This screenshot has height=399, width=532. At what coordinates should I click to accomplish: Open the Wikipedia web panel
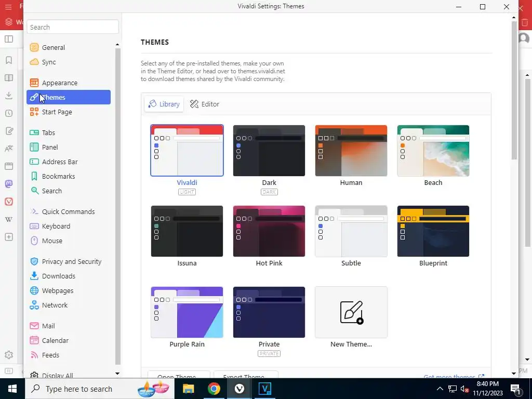[x=9, y=219]
